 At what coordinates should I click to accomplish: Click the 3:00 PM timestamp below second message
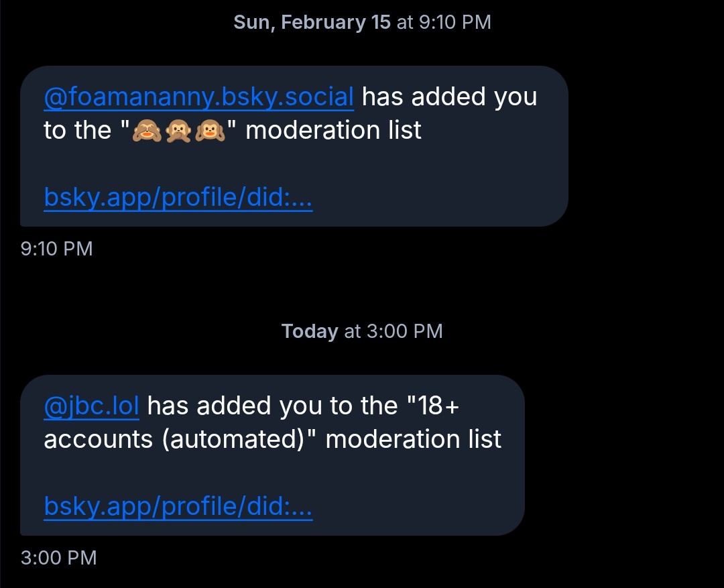click(x=59, y=557)
